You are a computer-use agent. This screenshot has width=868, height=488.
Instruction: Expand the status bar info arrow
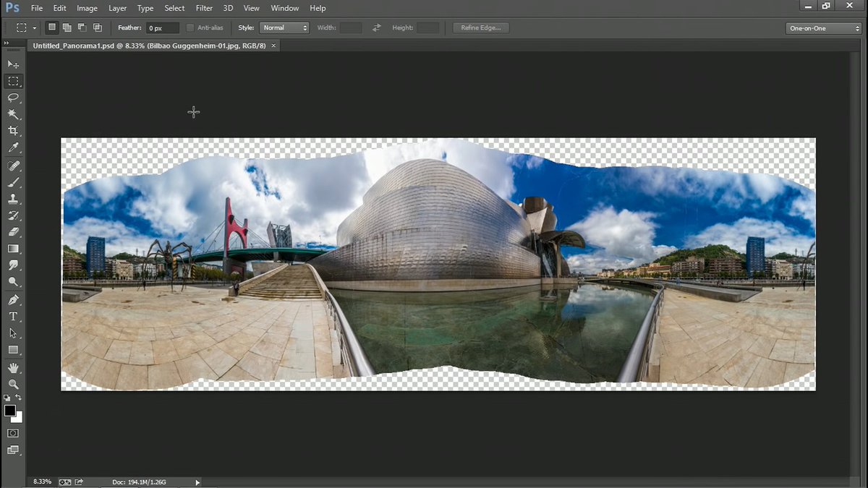197,482
